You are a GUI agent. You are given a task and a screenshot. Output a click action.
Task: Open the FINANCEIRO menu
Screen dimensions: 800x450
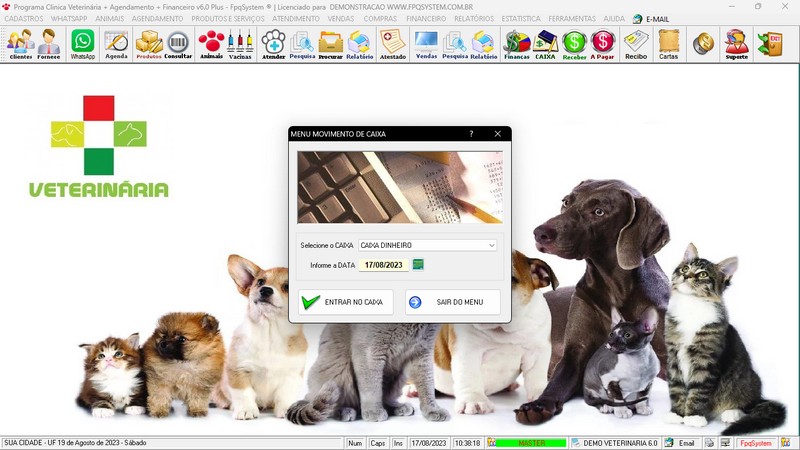[426, 19]
